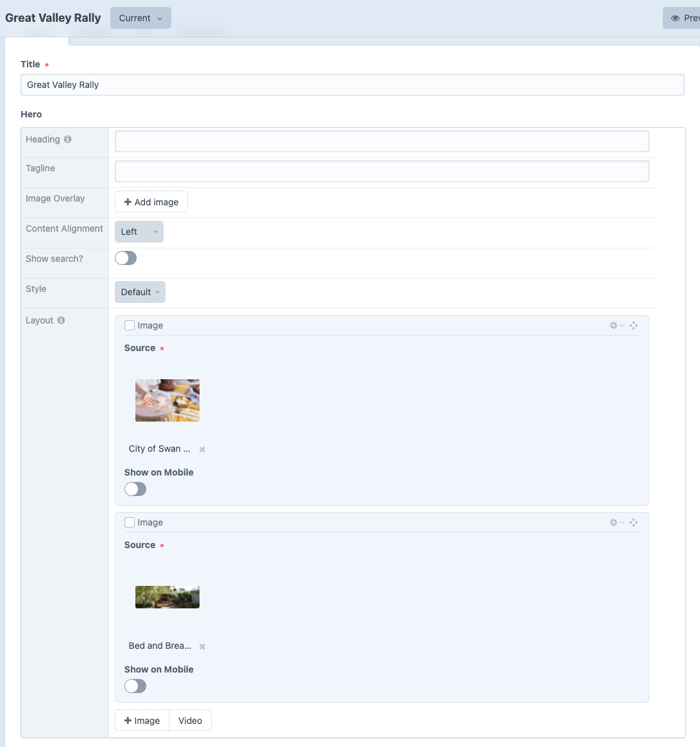Add a Video block
The image size is (700, 747).
191,720
